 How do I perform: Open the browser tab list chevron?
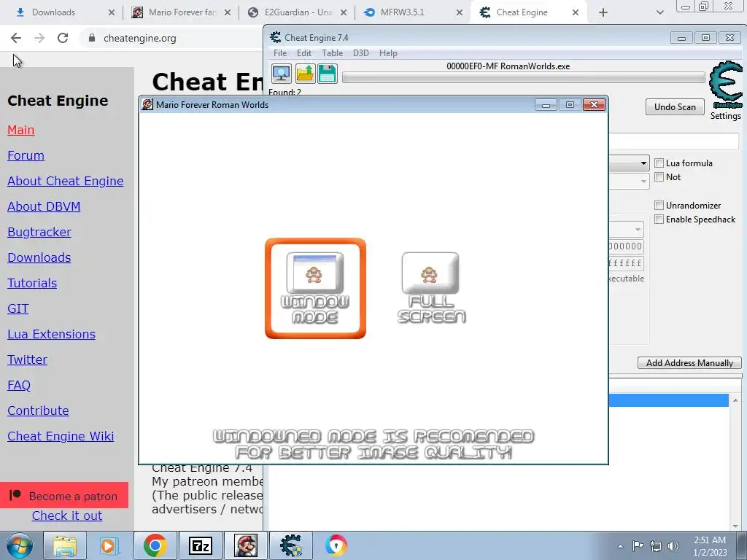pos(659,12)
